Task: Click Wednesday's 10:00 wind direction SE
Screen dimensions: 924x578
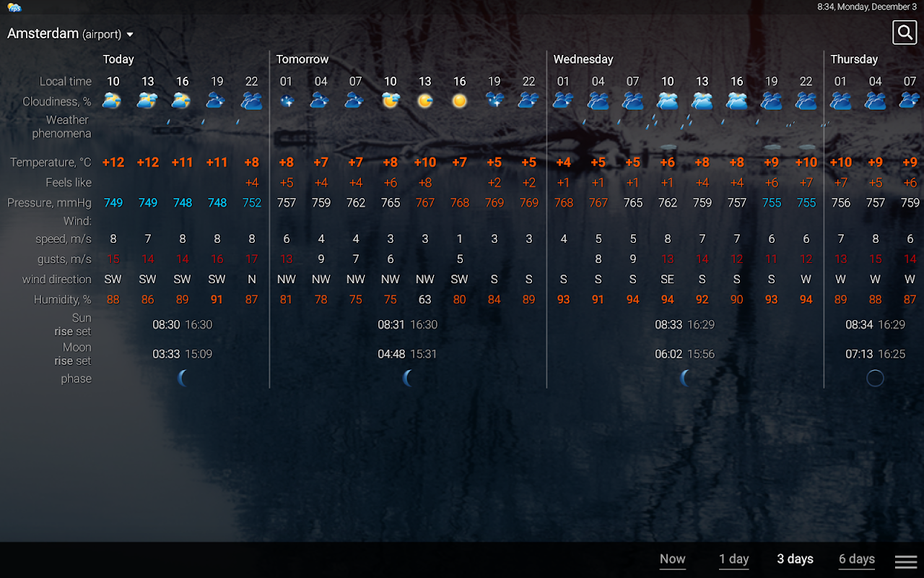Action: (x=668, y=279)
